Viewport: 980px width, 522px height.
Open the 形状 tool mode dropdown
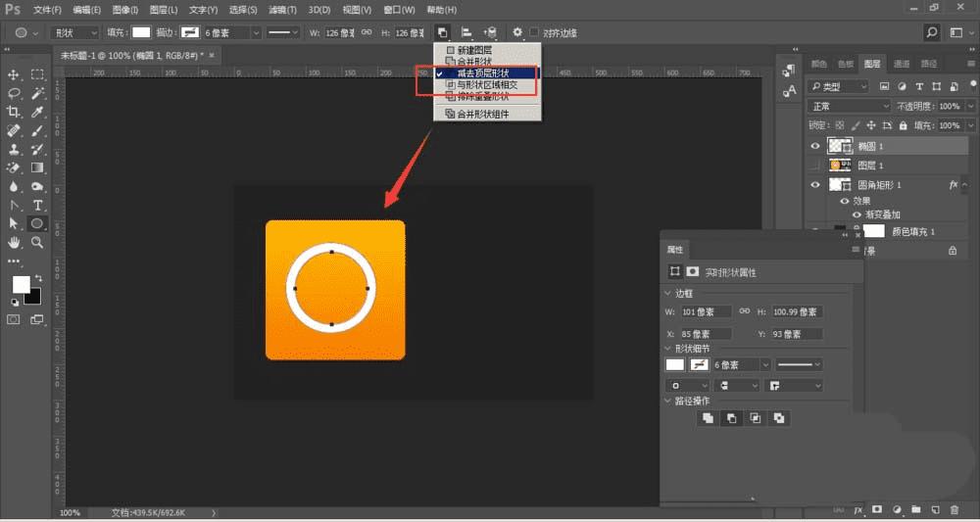73,32
